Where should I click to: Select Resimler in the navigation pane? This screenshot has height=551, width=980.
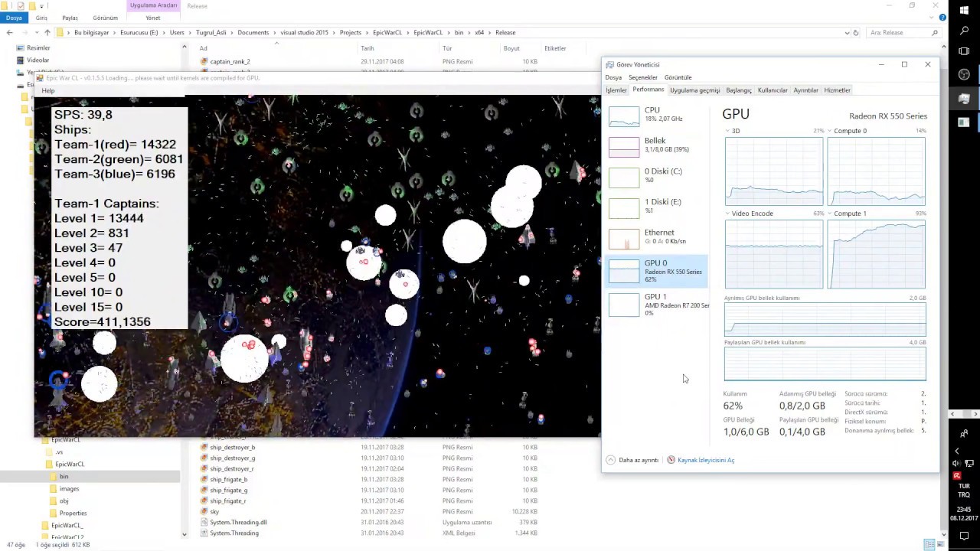point(38,47)
